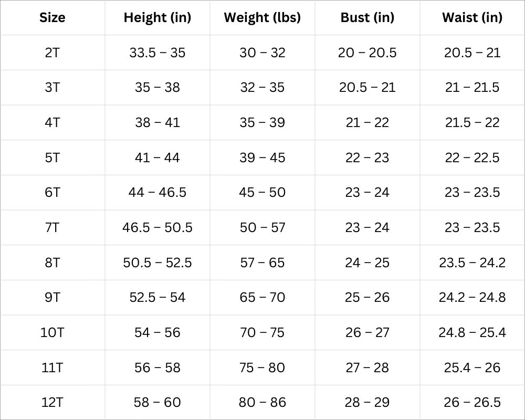Select the 21.5 – 22 waist cell
525x420 pixels.
click(472, 122)
